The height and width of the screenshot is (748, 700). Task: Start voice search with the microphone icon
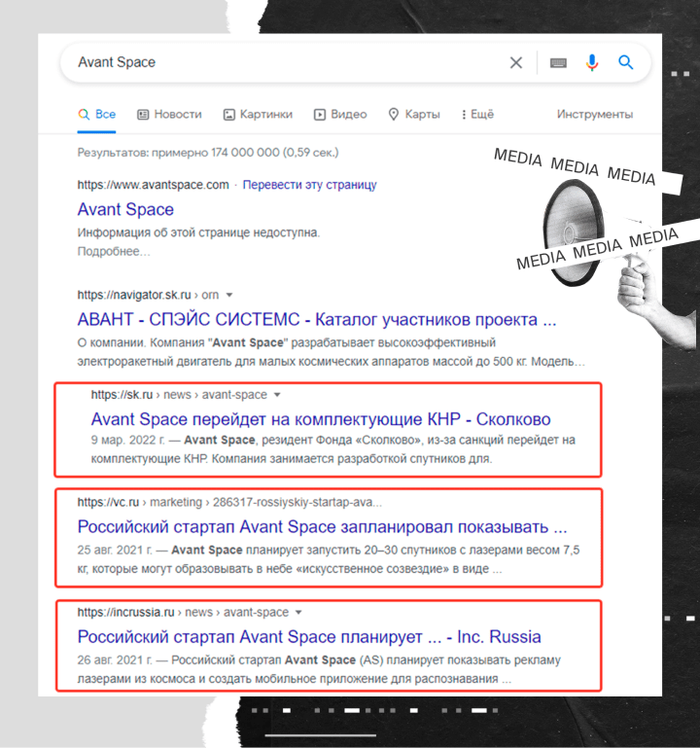click(x=592, y=62)
